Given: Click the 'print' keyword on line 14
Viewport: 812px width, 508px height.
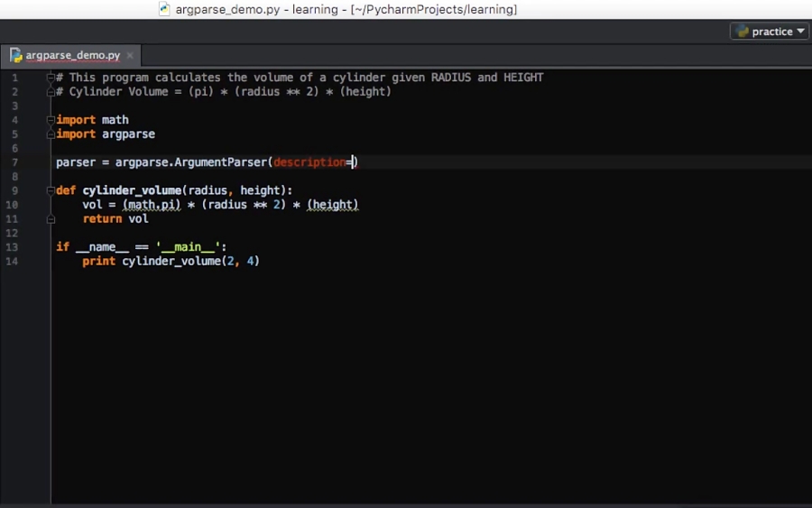Looking at the screenshot, I should (99, 261).
